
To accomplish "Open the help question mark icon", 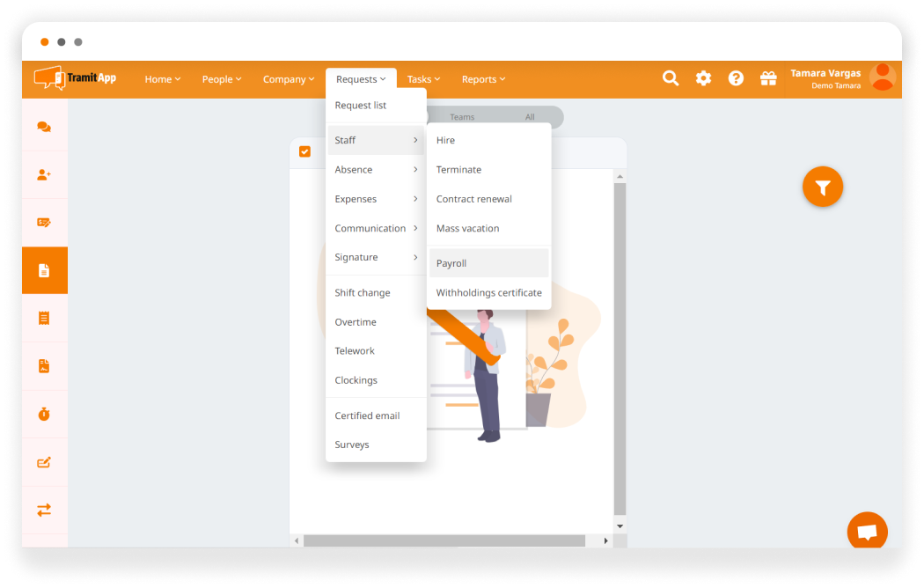I will coord(736,78).
